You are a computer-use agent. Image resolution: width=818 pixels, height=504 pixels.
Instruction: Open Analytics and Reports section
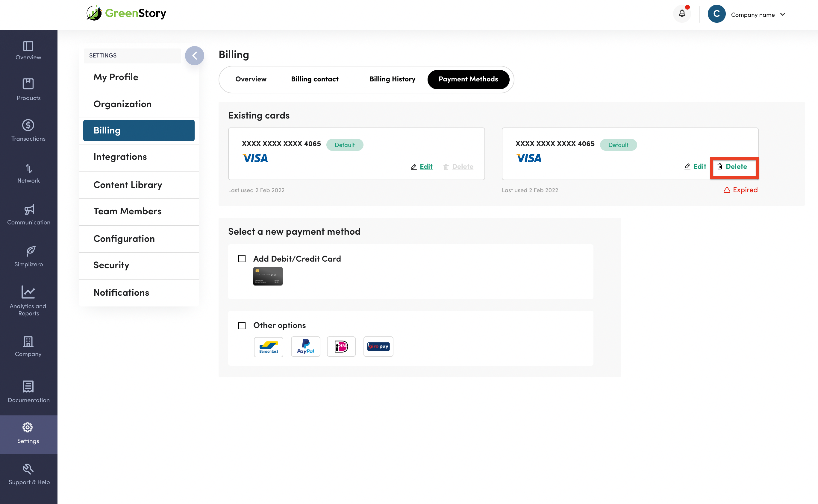28,300
